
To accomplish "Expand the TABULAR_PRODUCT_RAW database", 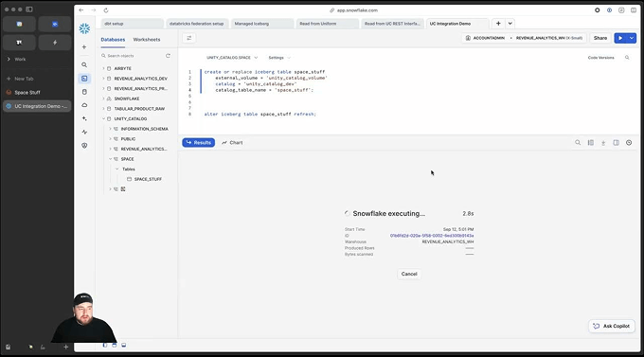I will point(103,109).
